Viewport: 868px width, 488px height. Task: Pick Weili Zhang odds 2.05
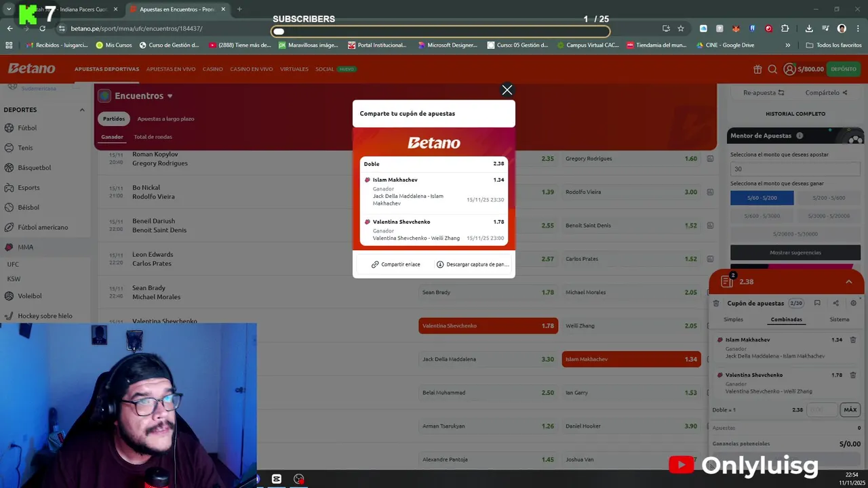pyautogui.click(x=631, y=326)
